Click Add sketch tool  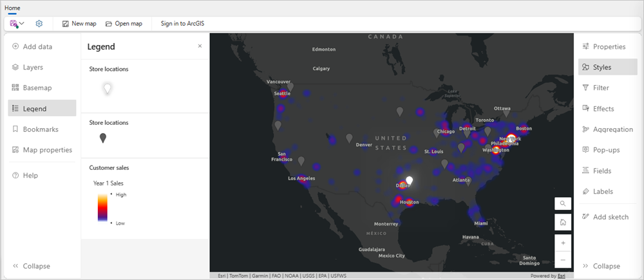tap(608, 217)
